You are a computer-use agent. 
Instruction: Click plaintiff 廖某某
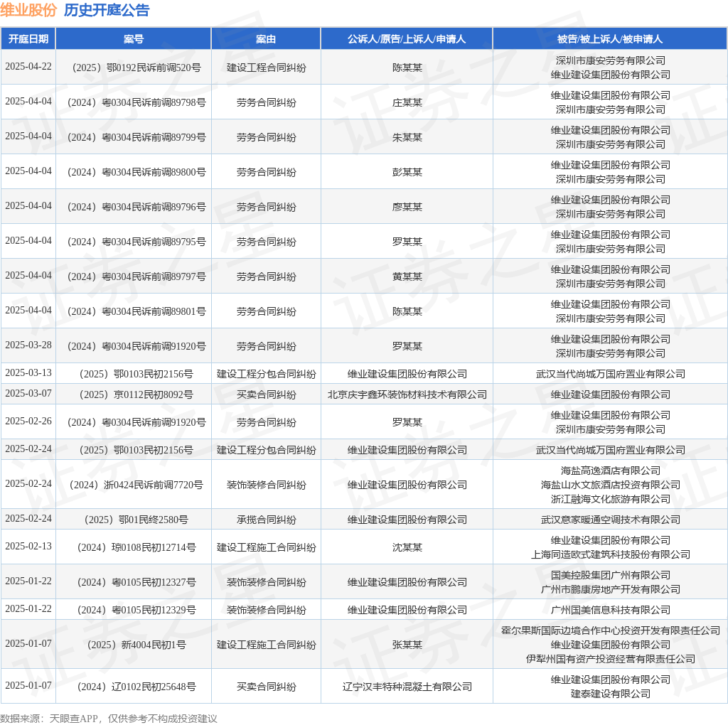407,207
